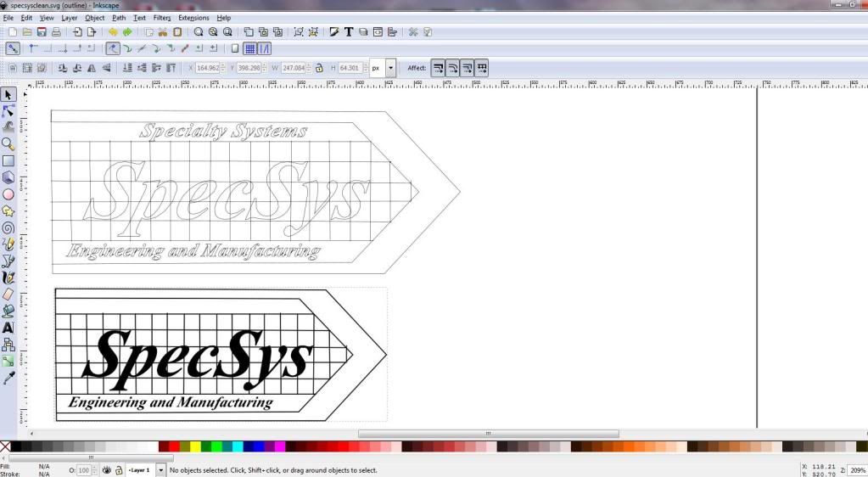Open the Object menu

[x=95, y=18]
